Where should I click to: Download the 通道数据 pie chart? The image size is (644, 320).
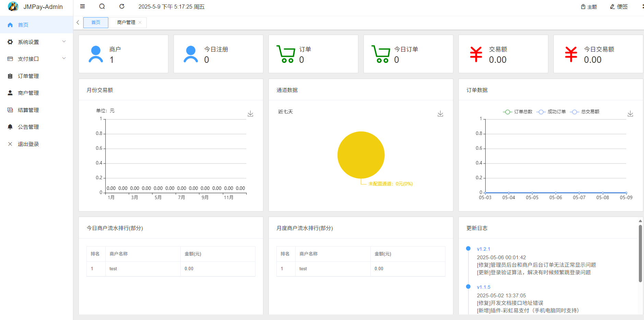440,114
